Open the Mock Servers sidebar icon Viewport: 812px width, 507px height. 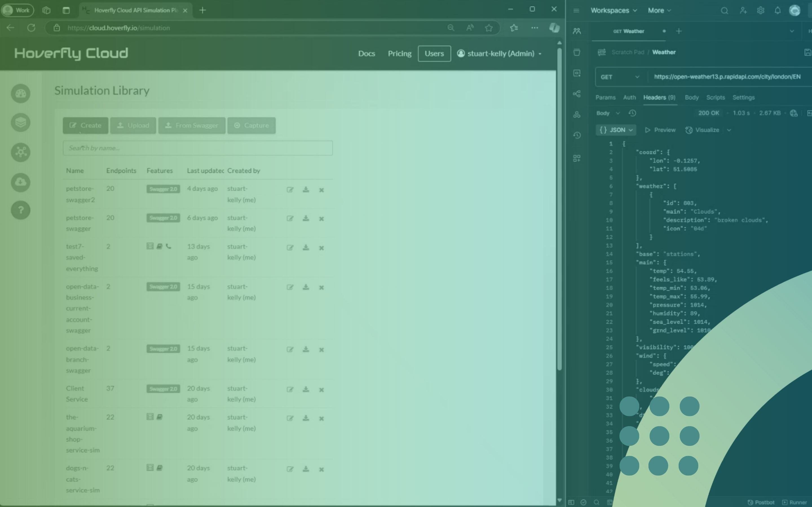[577, 114]
